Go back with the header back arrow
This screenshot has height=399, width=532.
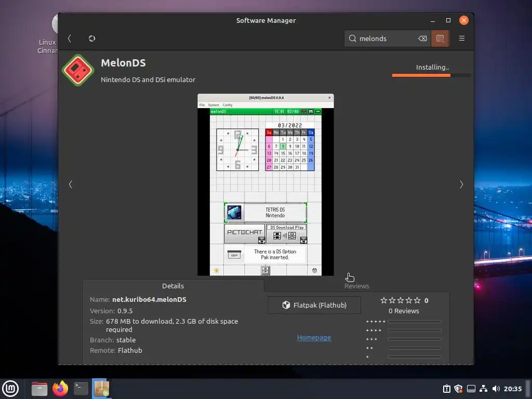(70, 38)
